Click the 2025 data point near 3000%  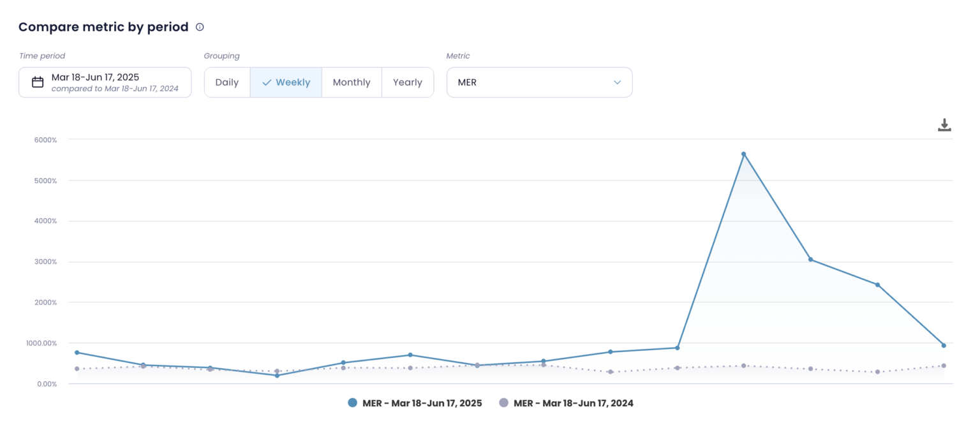(x=810, y=260)
